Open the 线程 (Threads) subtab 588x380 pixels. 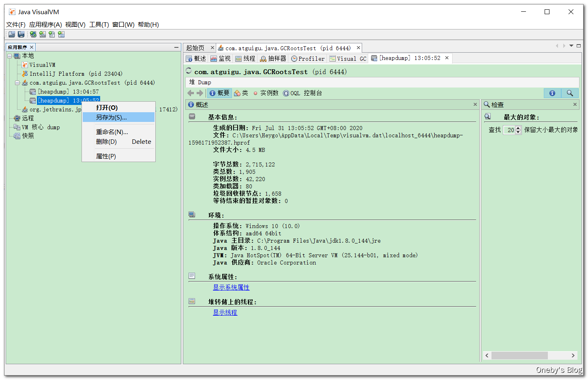pos(246,59)
